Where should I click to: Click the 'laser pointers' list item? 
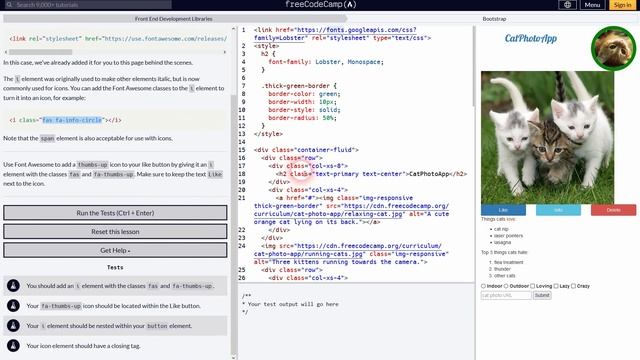coord(508,236)
